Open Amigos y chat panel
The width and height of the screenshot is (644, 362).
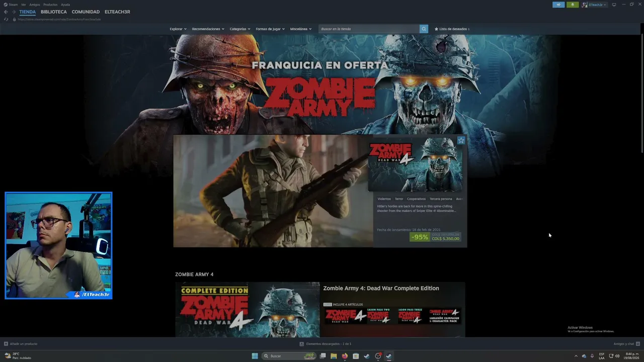coord(624,344)
